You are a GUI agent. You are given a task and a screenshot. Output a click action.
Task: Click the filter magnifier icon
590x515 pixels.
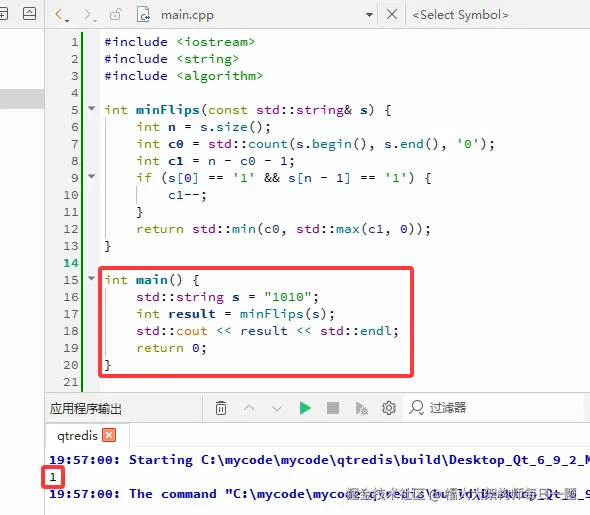click(416, 408)
